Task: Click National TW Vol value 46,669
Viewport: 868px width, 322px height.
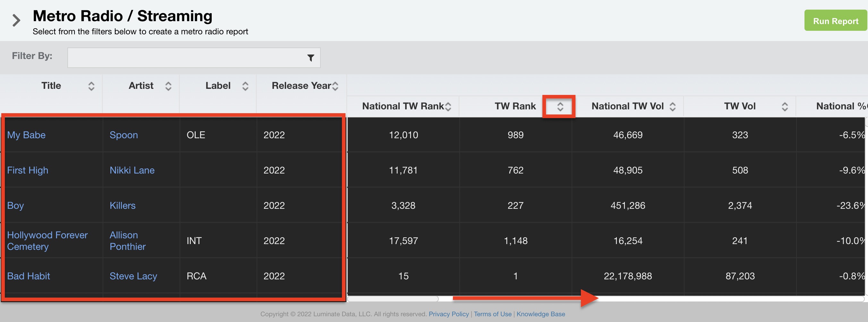Action: [628, 135]
